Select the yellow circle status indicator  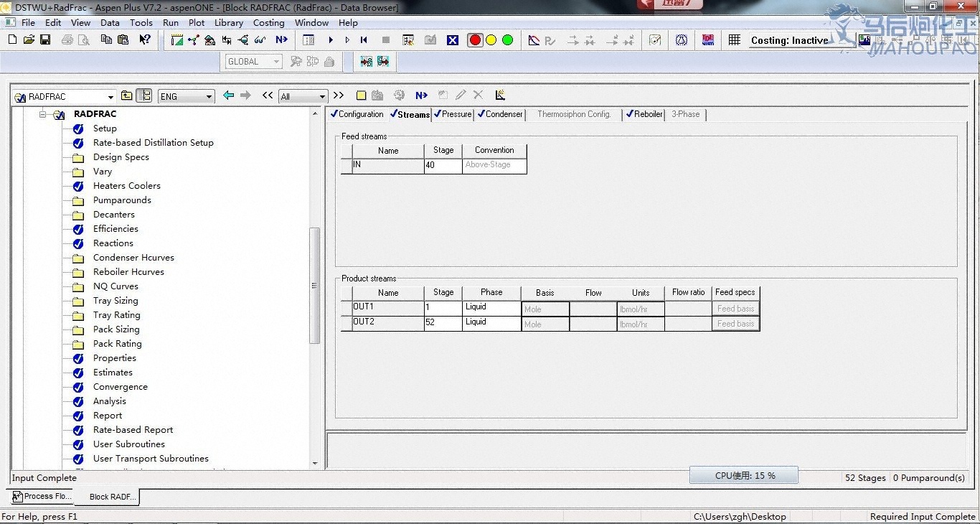[491, 40]
